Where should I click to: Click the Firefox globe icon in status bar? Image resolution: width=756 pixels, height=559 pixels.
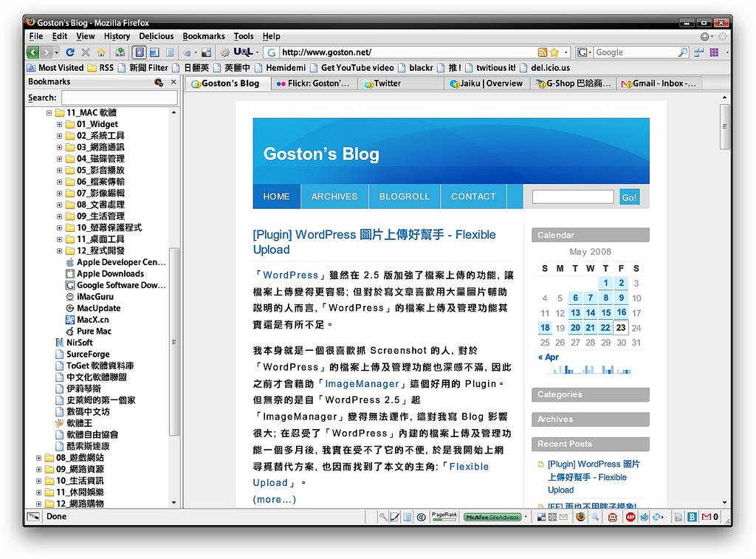(580, 517)
